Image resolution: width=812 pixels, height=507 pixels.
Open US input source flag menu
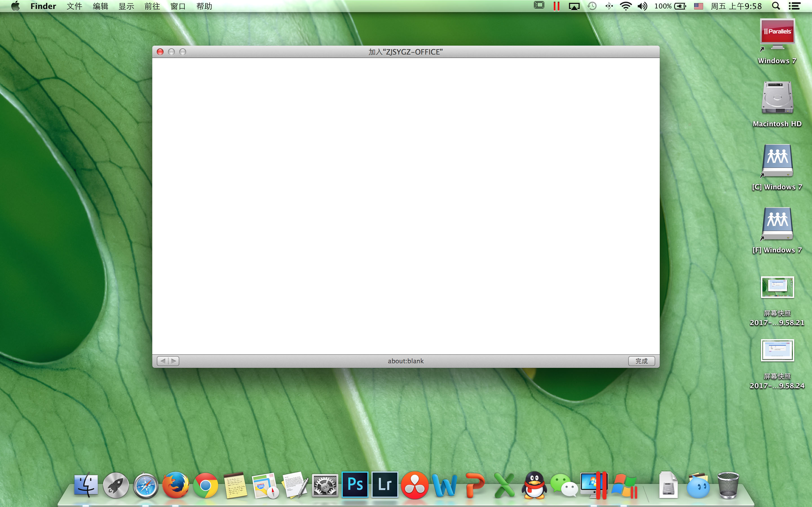point(698,6)
